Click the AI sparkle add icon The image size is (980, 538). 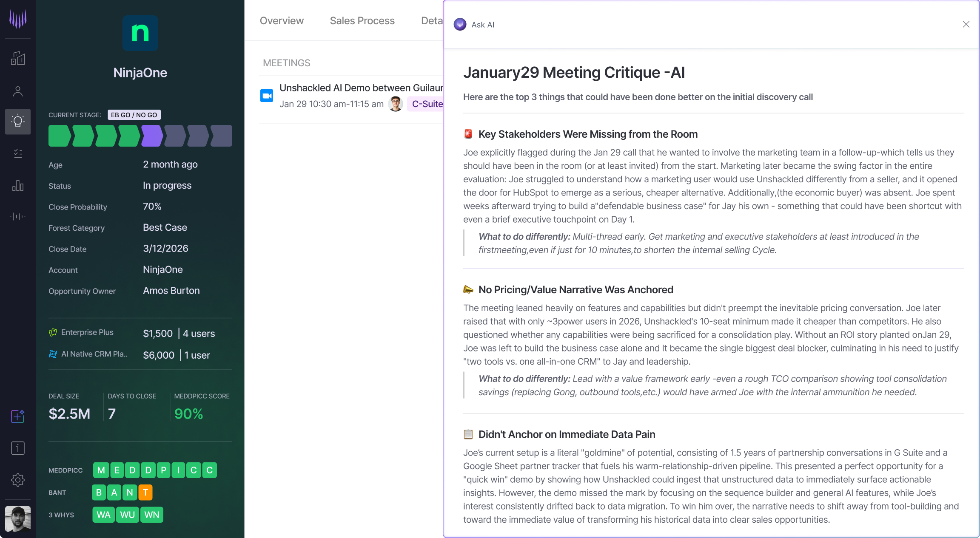[18, 416]
